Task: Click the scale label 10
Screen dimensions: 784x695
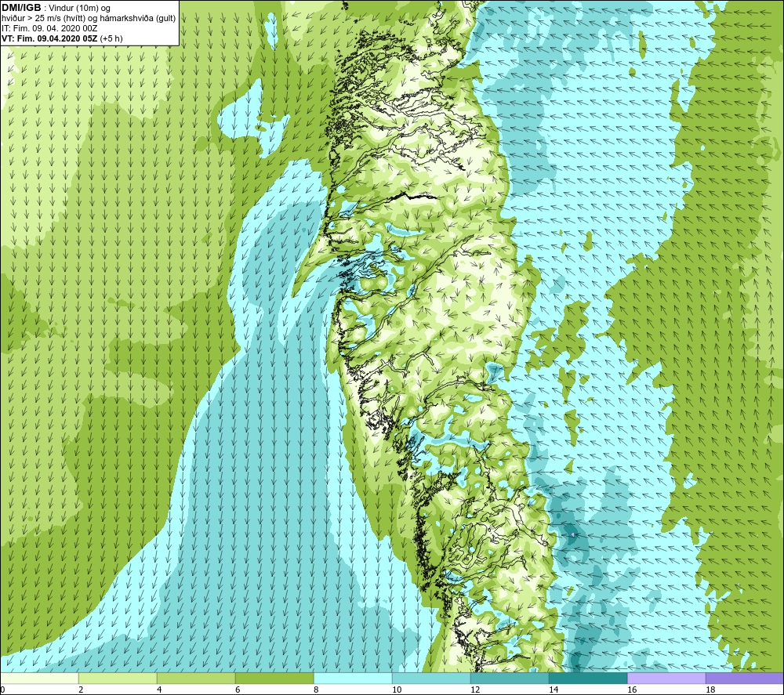Action: [397, 690]
